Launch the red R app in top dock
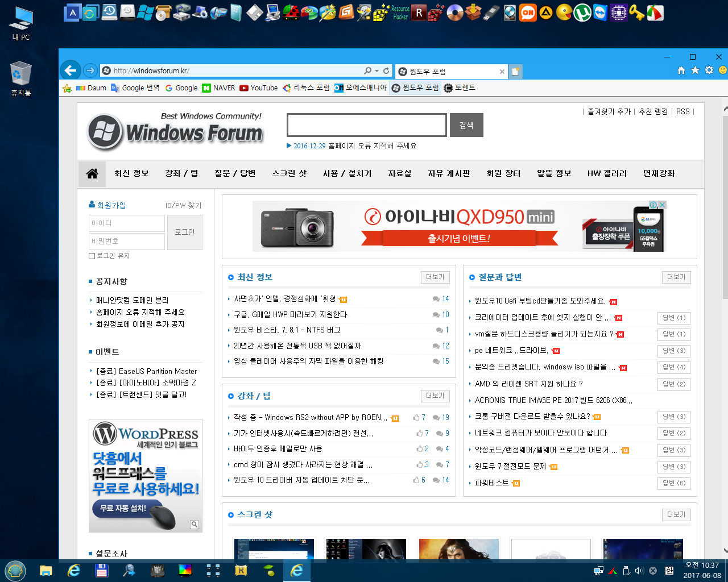Viewport: 728px width, 582px height. [x=419, y=13]
